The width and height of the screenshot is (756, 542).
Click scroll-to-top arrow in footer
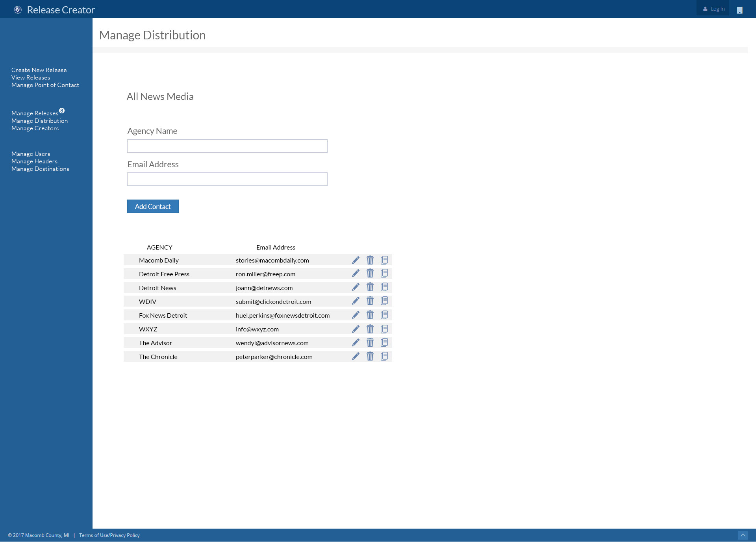pos(743,535)
